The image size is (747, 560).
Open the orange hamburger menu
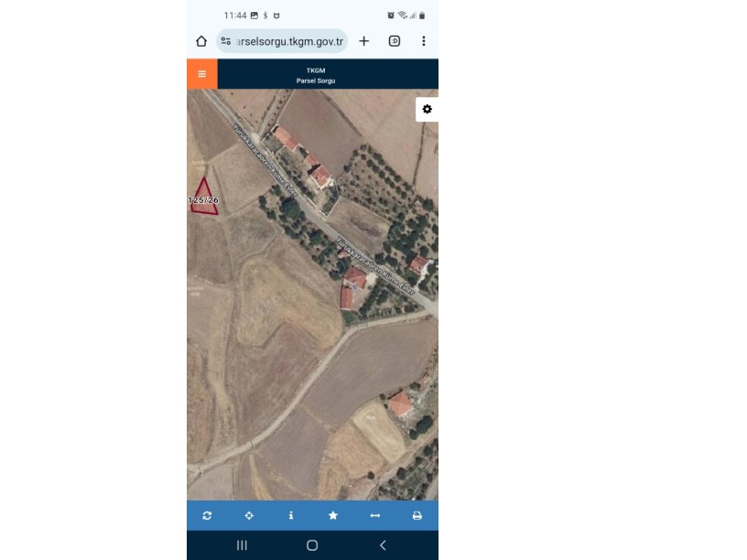point(202,74)
